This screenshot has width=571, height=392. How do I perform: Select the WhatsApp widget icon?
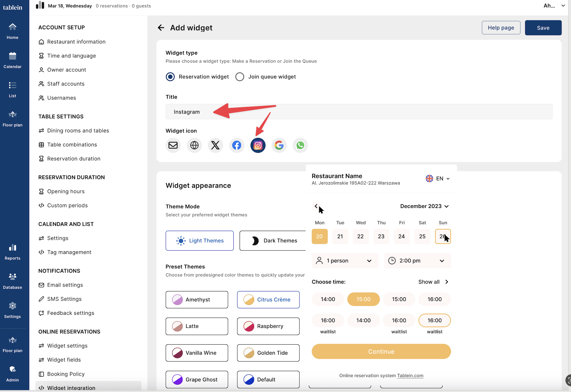tap(300, 145)
